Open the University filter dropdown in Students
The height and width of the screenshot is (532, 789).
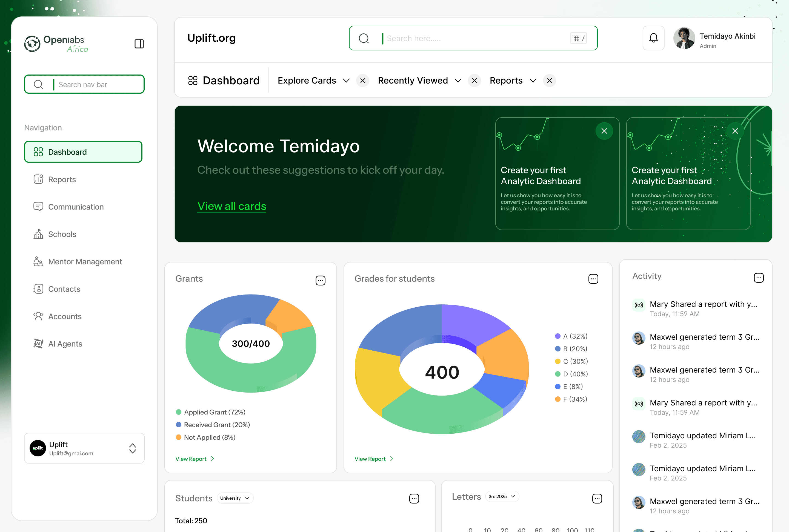(x=235, y=498)
